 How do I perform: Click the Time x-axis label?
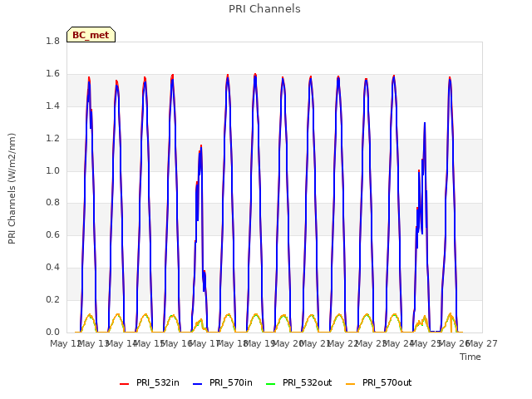[470, 357]
